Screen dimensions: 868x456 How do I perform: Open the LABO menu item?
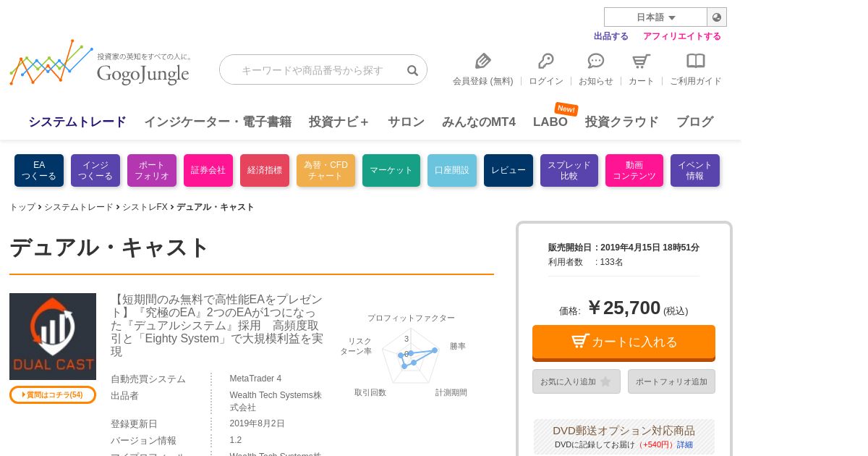click(x=550, y=122)
